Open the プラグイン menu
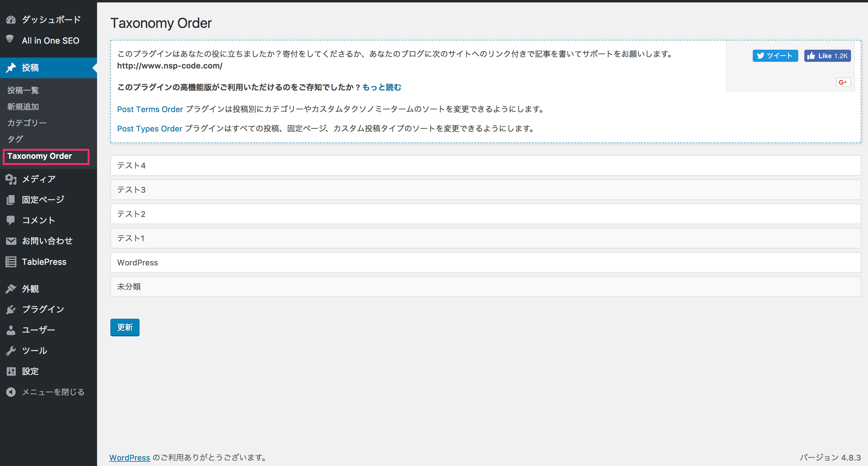 (x=49, y=309)
